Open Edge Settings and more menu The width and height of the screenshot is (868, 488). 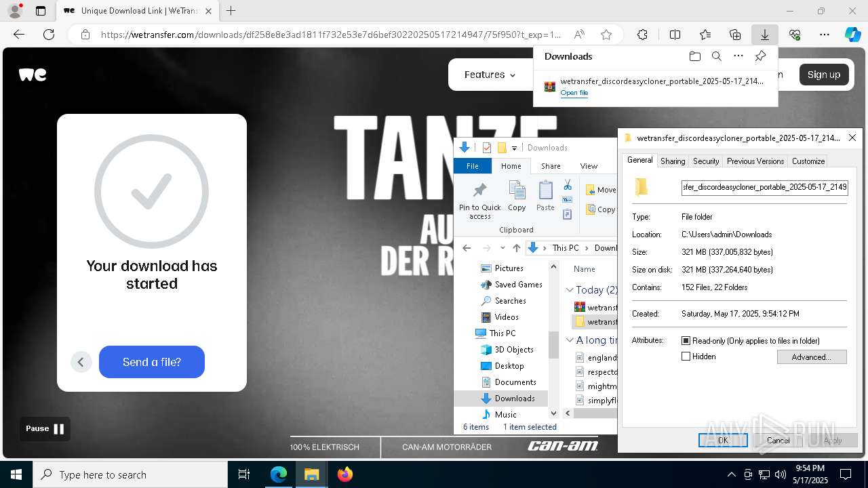coord(825,35)
